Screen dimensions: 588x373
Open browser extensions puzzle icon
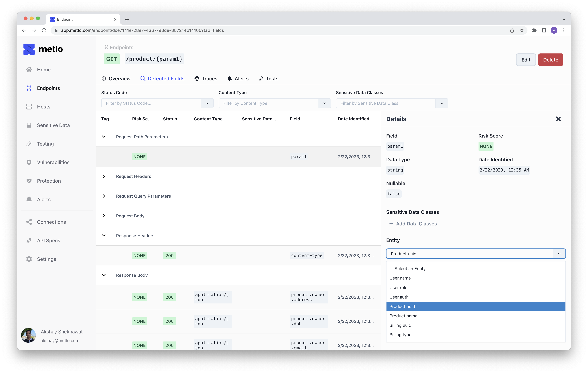coord(534,30)
